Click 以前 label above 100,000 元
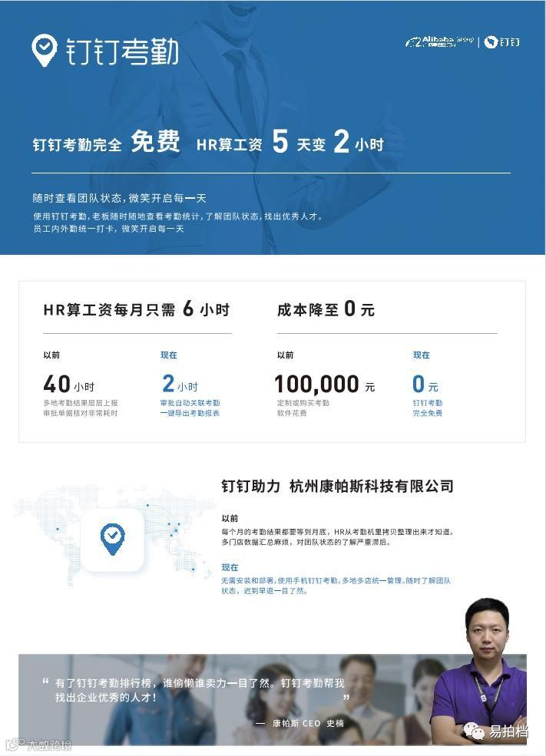 [285, 355]
